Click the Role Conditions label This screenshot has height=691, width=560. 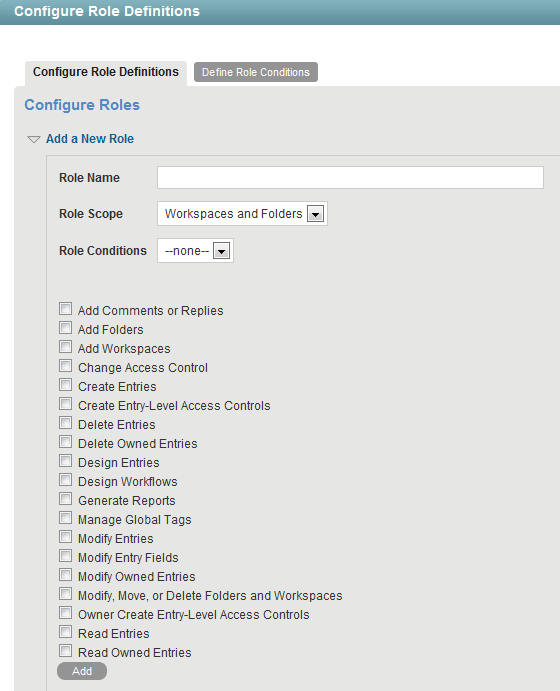click(103, 251)
